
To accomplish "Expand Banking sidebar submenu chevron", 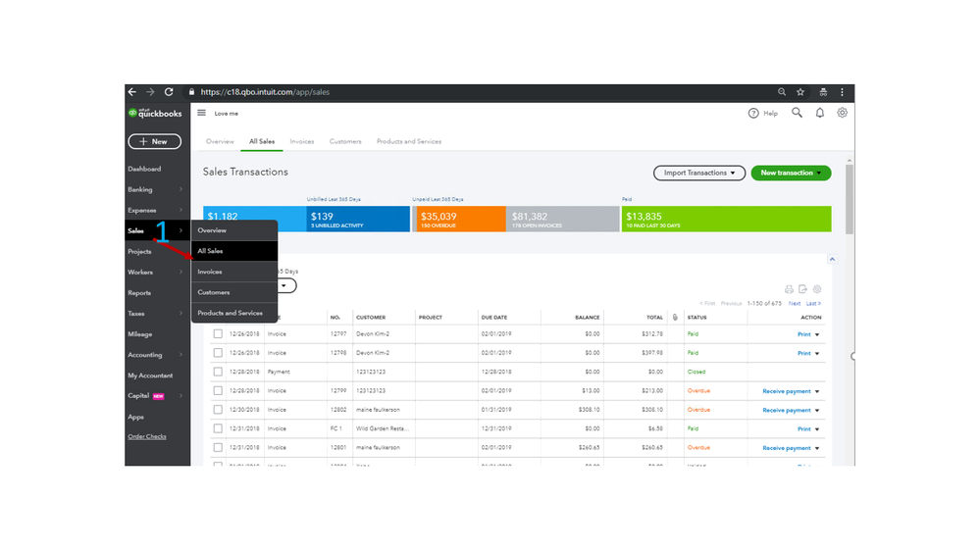I will (181, 189).
